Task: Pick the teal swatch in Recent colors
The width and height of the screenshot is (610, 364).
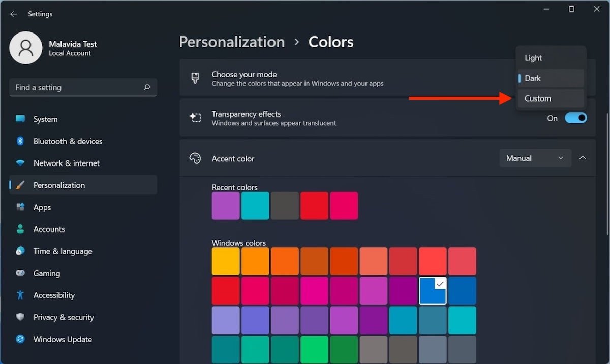Action: coord(255,206)
